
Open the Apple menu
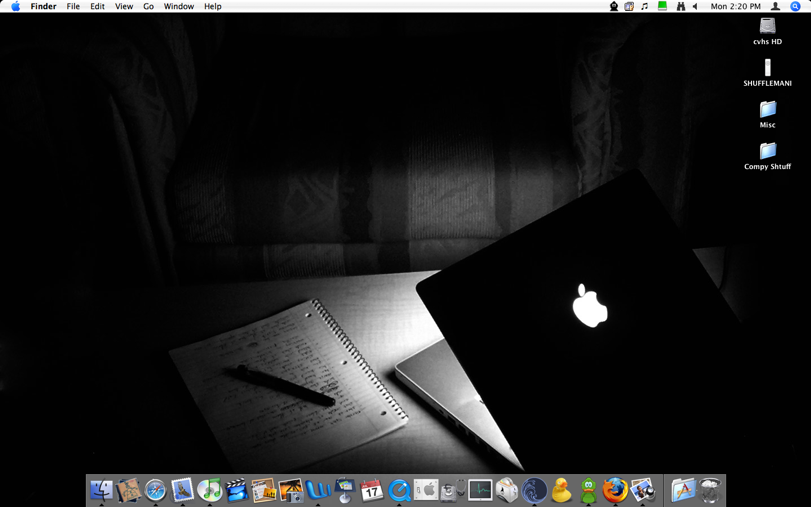tap(16, 6)
